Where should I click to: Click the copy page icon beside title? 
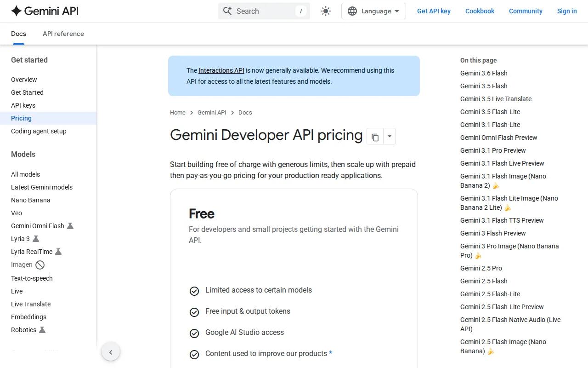coord(375,137)
